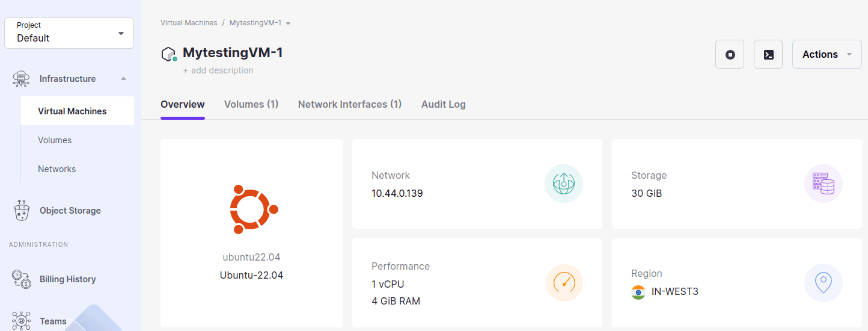Click the 4 GiB RAM value
The height and width of the screenshot is (331, 868).
pos(396,301)
